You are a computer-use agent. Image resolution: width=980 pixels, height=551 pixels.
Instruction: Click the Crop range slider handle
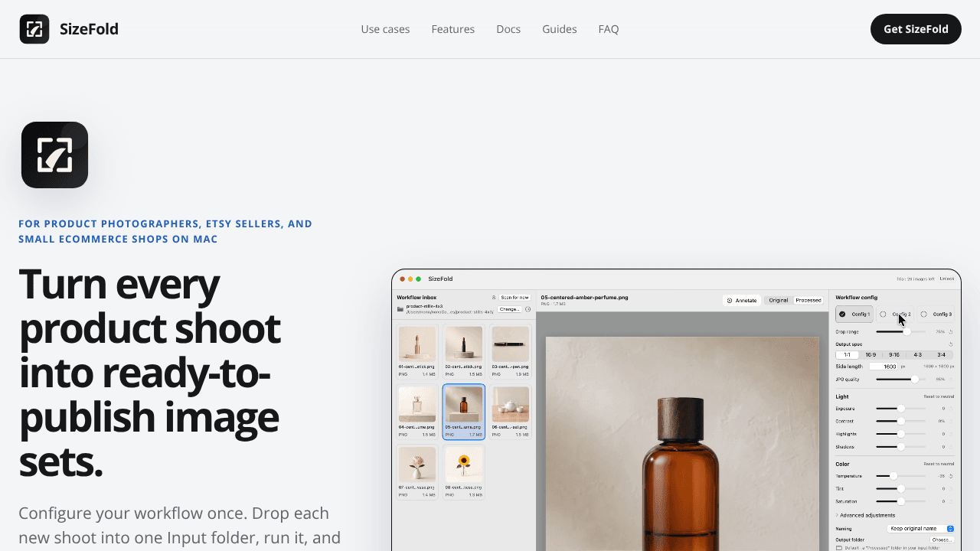tap(906, 331)
